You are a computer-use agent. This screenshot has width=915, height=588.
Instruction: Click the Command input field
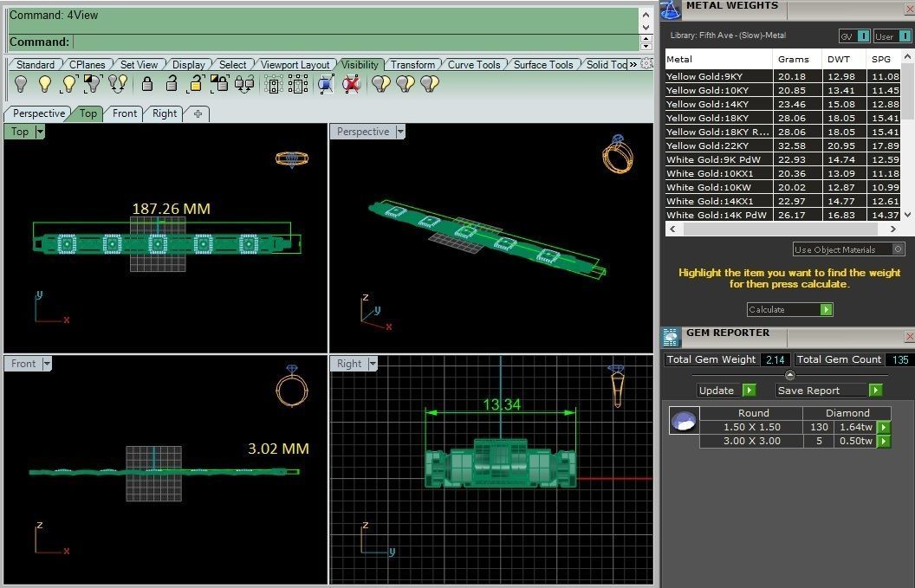(356, 42)
